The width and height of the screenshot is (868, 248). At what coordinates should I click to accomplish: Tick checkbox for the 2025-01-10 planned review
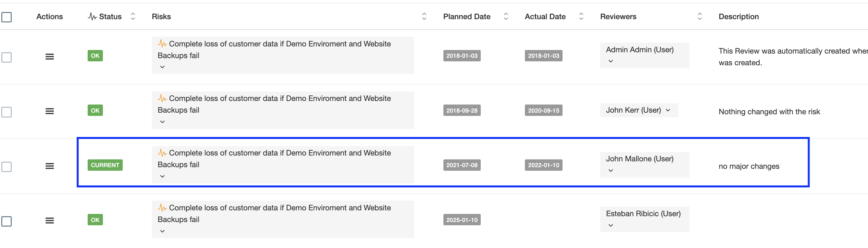[x=6, y=221]
